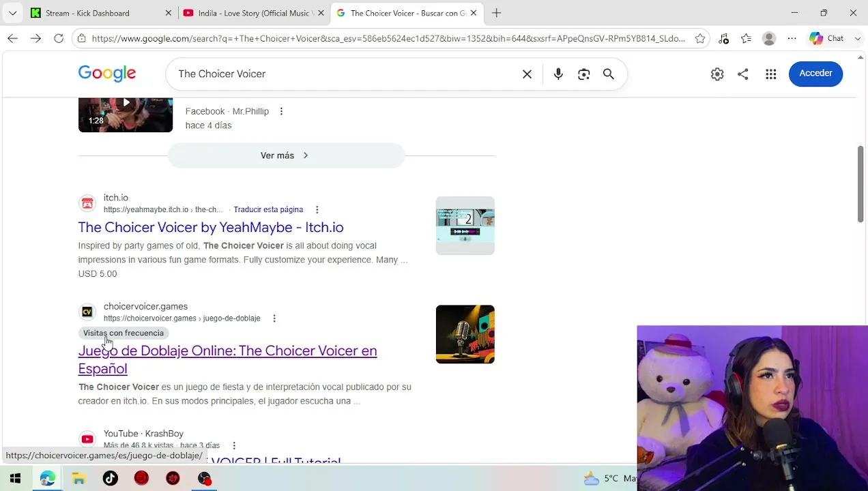Click the browser address bar URL

click(x=388, y=38)
